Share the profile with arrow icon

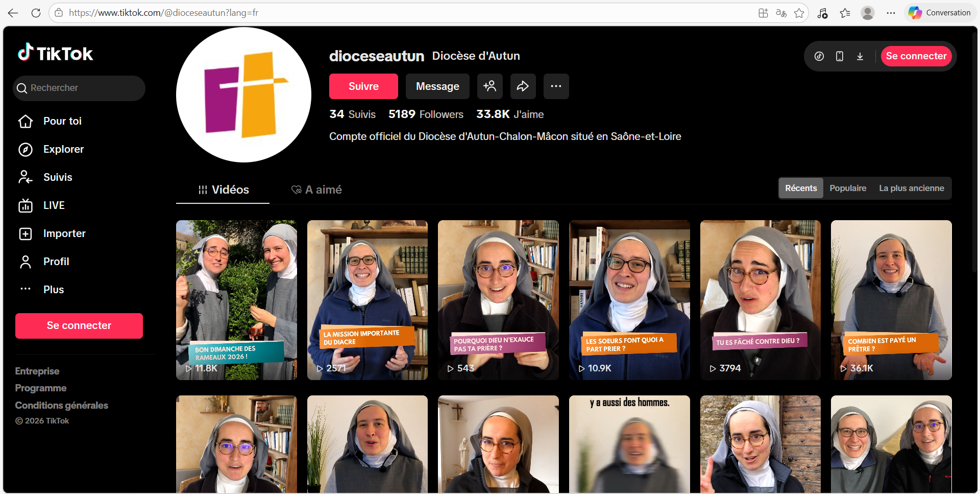523,86
